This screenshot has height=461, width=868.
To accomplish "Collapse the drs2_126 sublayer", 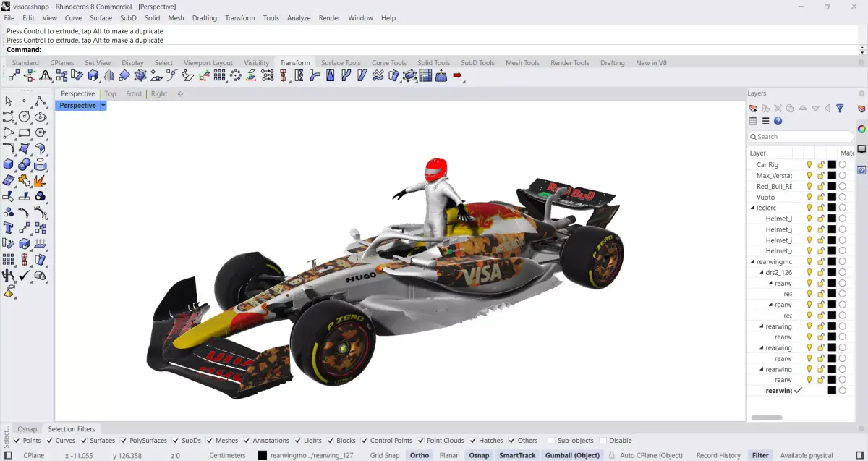I will (x=762, y=273).
